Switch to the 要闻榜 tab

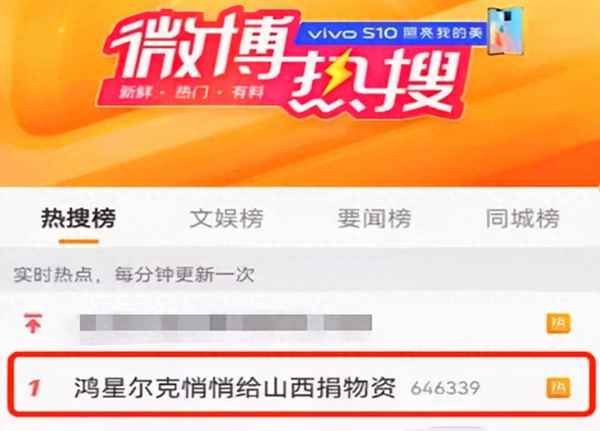[374, 219]
